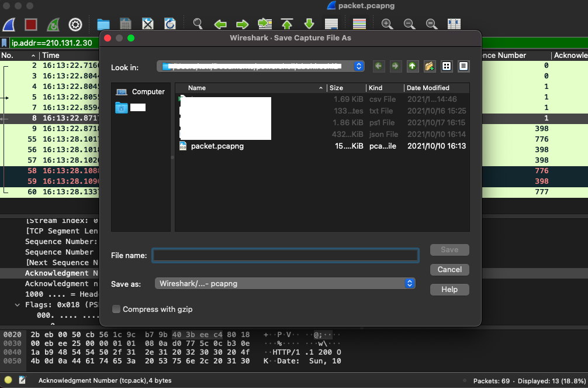The image size is (588, 388).
Task: Select the home folder in sidebar
Action: (130, 108)
